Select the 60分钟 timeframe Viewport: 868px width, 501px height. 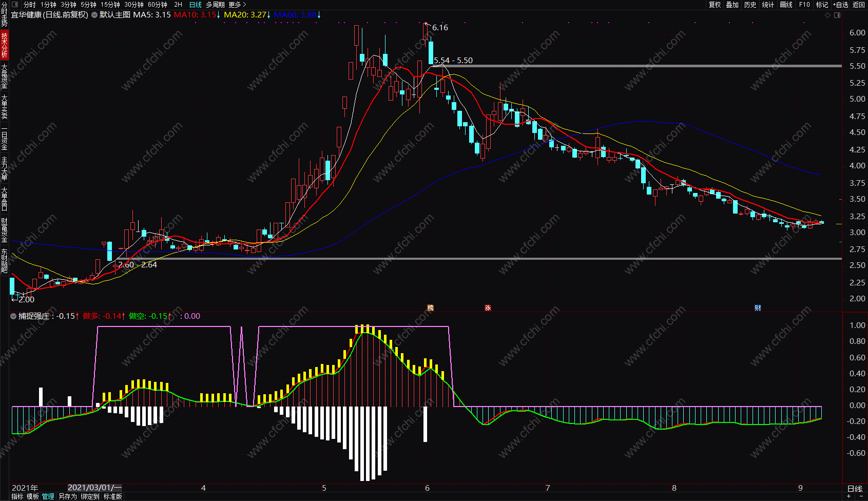point(158,5)
